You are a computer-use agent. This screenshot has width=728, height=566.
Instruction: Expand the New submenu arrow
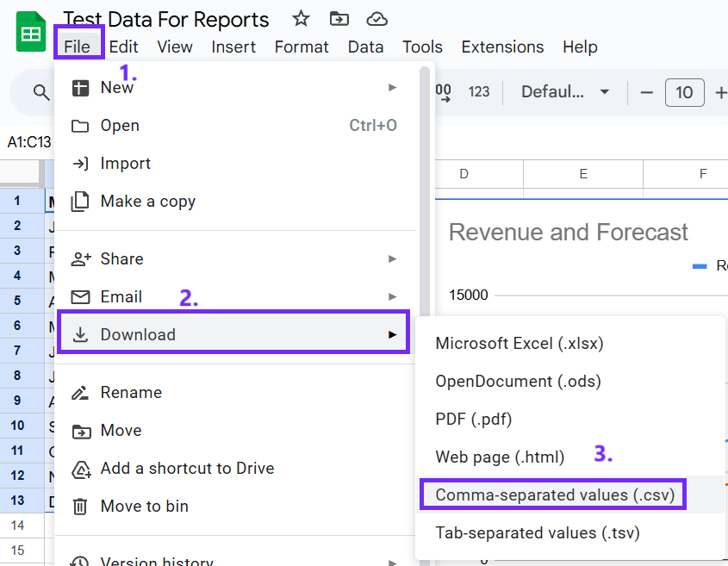393,87
